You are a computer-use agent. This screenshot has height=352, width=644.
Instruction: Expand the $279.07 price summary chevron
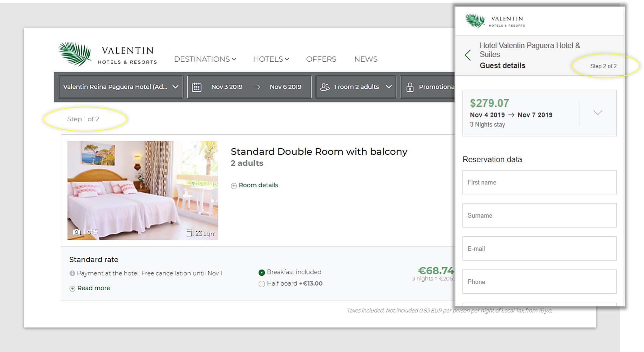pyautogui.click(x=598, y=112)
